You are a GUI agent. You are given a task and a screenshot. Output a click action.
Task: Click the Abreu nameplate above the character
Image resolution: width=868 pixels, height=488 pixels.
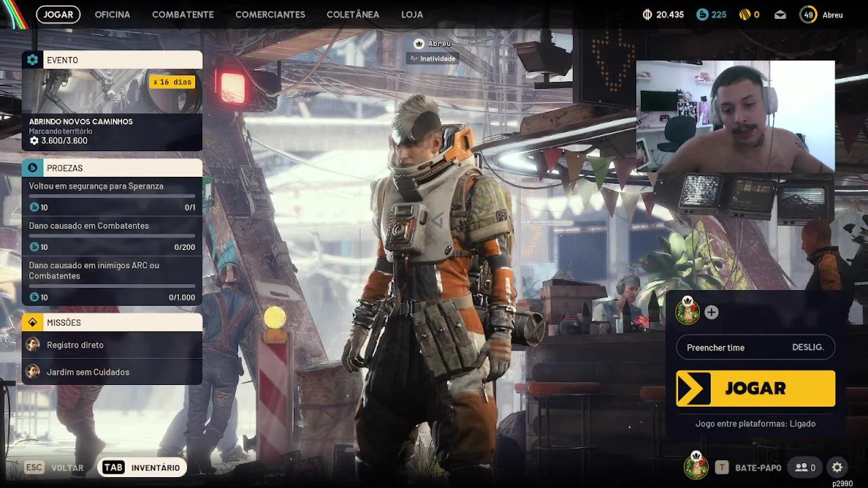(440, 43)
